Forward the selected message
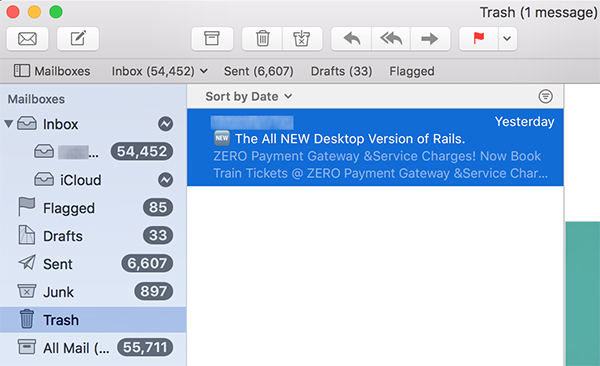 tap(430, 39)
